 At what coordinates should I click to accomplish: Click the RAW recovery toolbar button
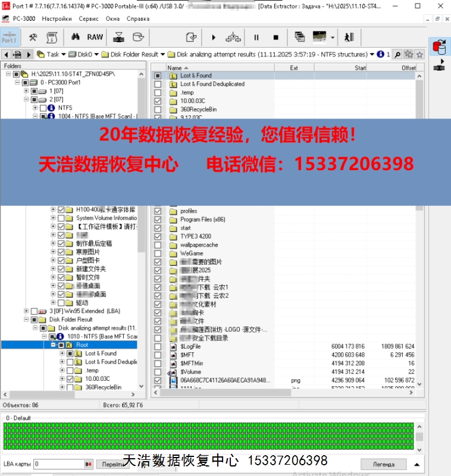click(x=95, y=37)
